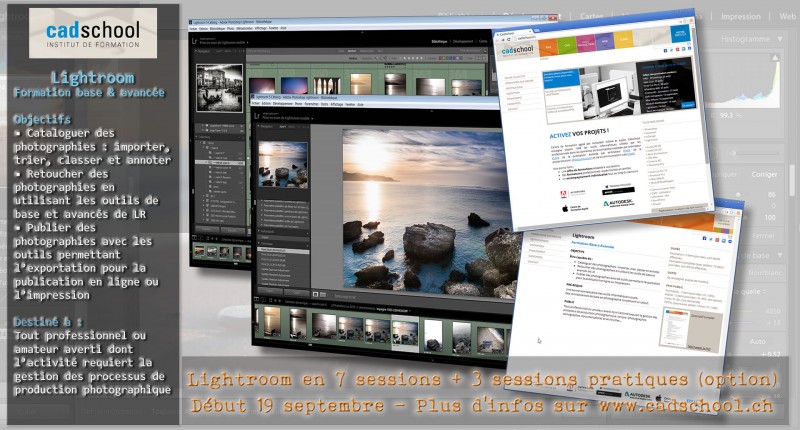Click purple tile in cadschool site header

click(x=605, y=41)
